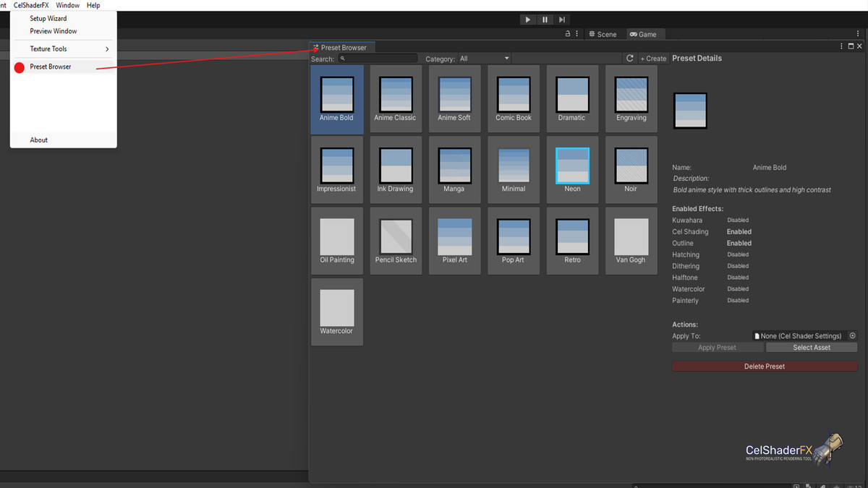Choose the Pop Art preset

click(514, 241)
